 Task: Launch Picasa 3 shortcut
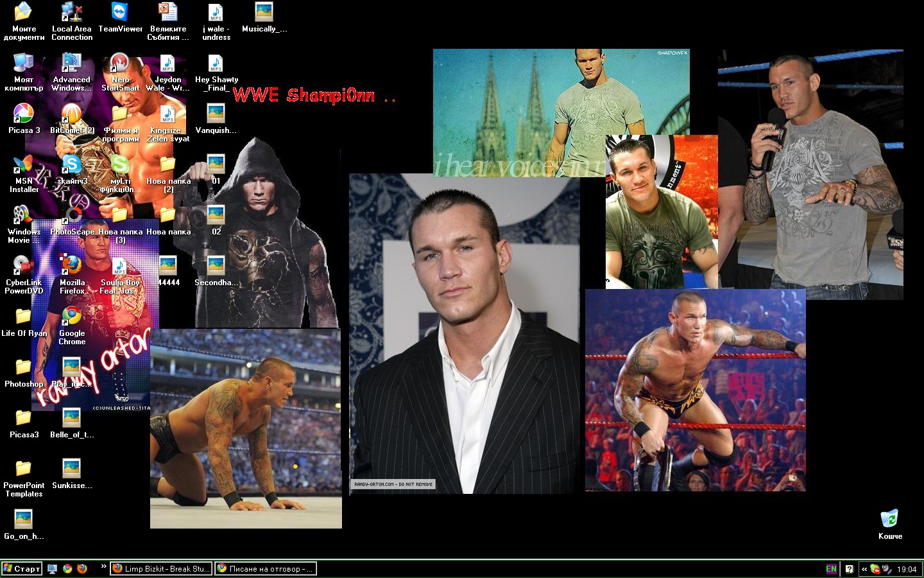[24, 119]
